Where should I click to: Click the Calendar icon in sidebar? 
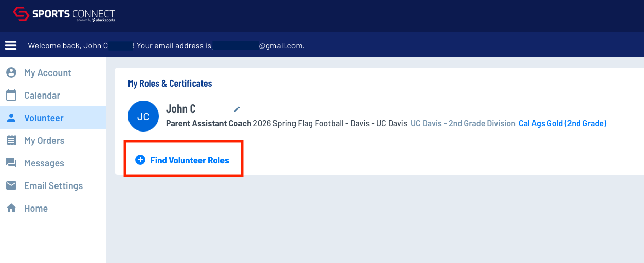click(11, 95)
